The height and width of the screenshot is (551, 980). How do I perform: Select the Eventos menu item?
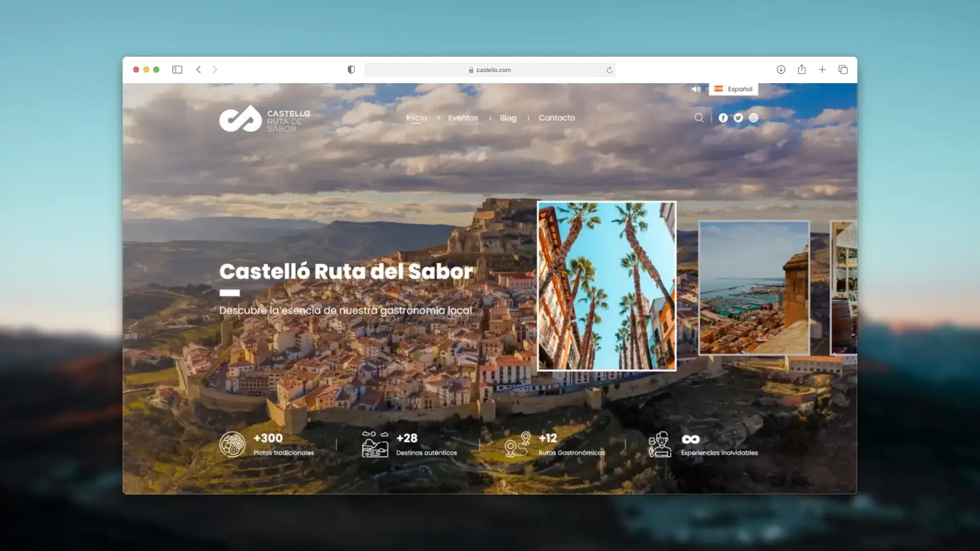(x=462, y=118)
